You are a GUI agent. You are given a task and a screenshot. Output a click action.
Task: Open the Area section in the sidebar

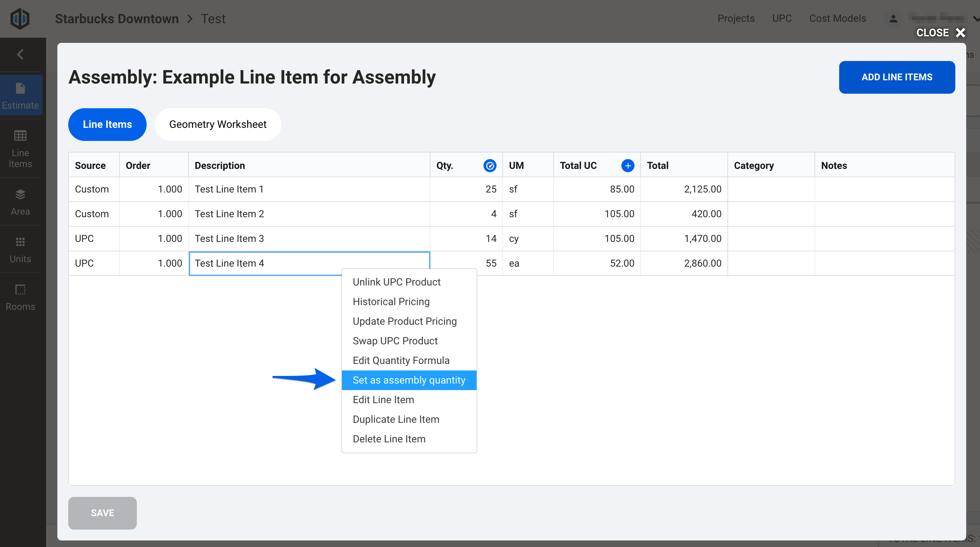21,202
